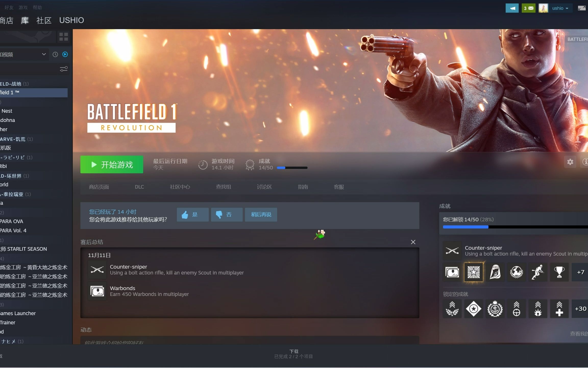Toggle the recent activity filter toggle
588x368 pixels.
[55, 54]
